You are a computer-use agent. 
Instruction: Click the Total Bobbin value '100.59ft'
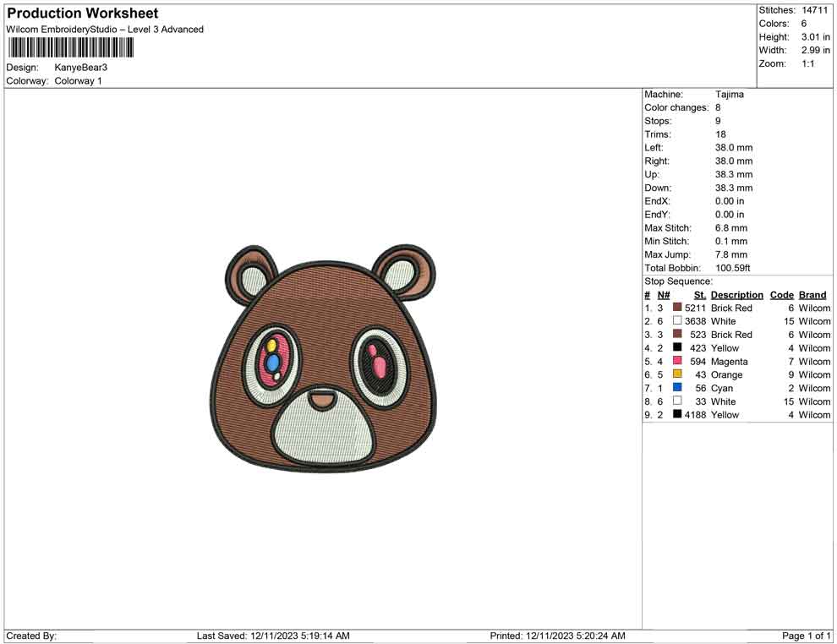(x=733, y=268)
